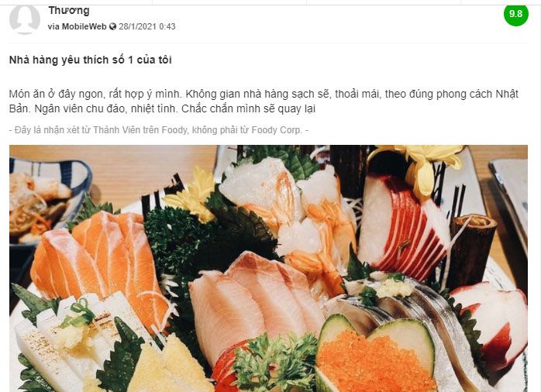
Task: Open review title "Nhà hàng yêu thích số 1 của tôi"
Action: pos(98,60)
